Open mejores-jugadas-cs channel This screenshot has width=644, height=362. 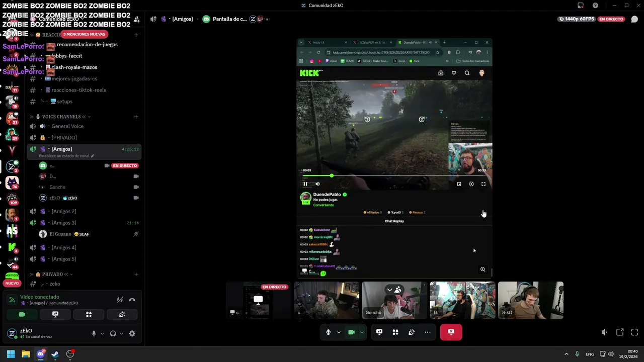74,78
